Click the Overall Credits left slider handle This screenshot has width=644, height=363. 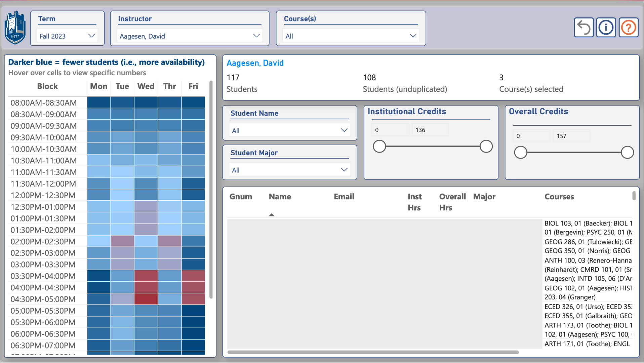520,153
